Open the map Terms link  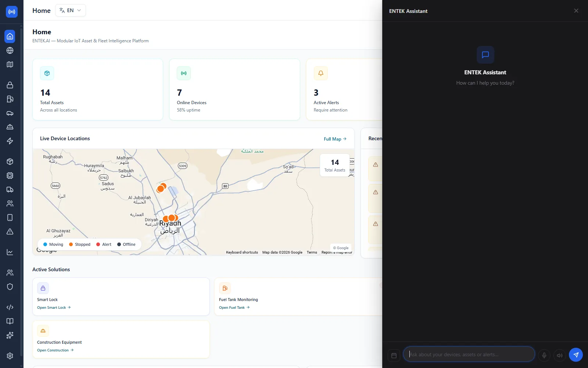(x=312, y=252)
